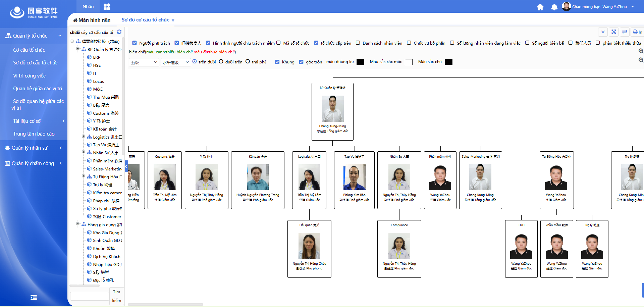This screenshot has height=307, width=644.
Task: Collapse options with the double-chevron button
Action: 603,32
